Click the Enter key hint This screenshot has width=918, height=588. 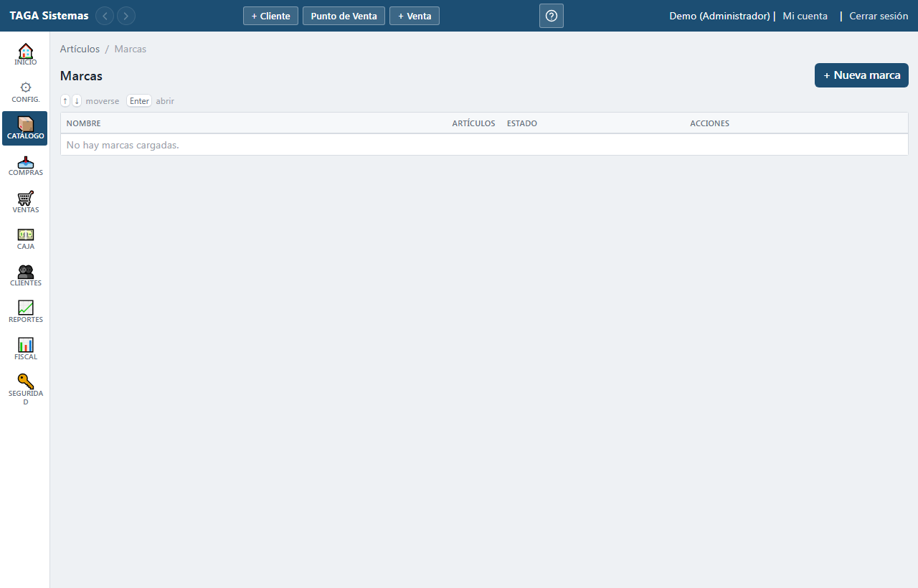(139, 101)
